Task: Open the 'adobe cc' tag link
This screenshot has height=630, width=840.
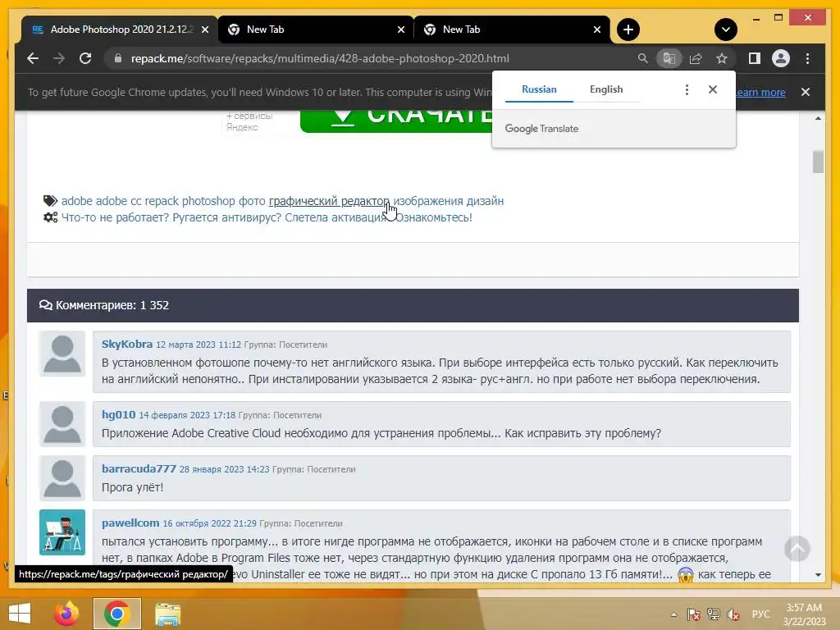Action: pyautogui.click(x=118, y=201)
